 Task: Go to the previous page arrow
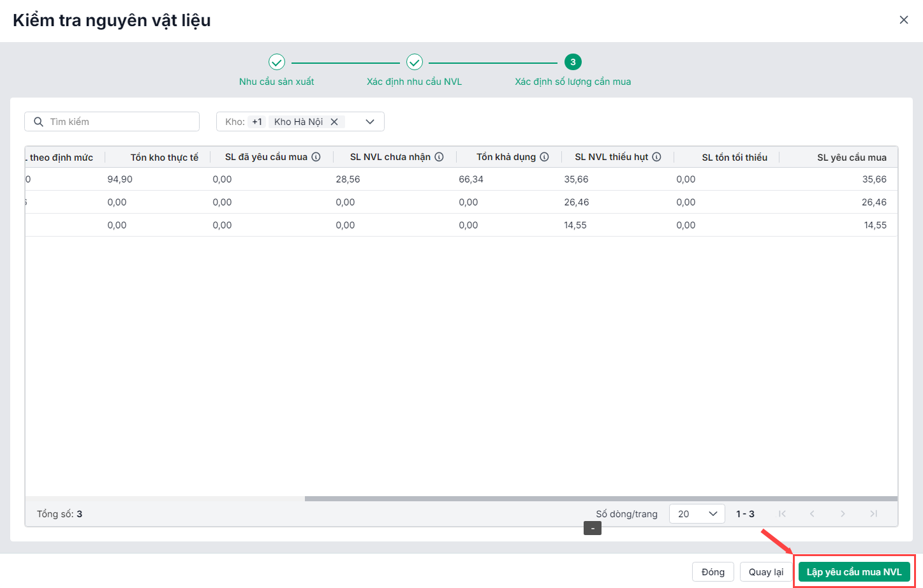(812, 514)
